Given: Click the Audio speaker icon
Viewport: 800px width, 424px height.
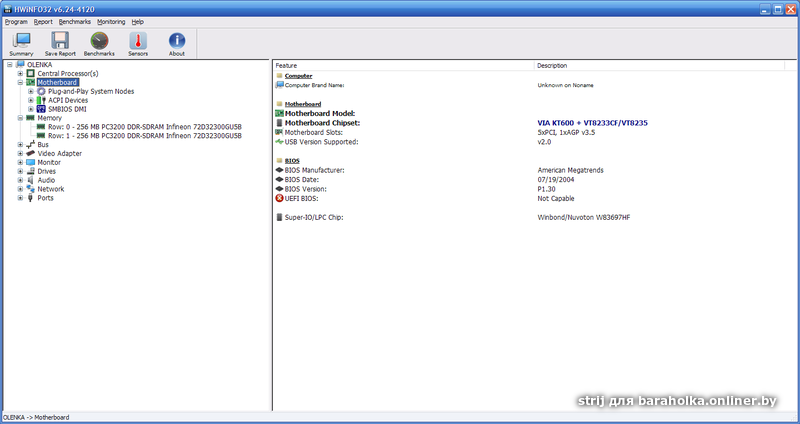Looking at the screenshot, I should tap(31, 180).
